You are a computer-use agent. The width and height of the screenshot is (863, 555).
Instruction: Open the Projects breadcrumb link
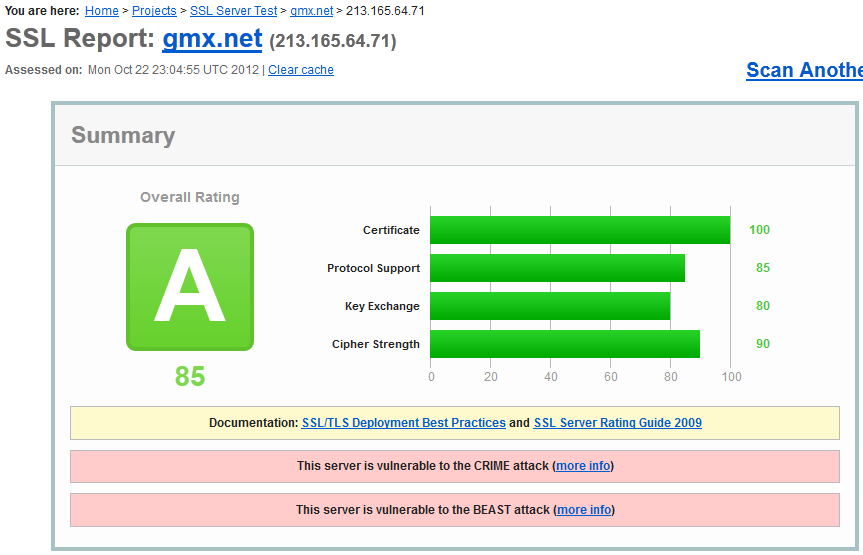click(x=154, y=11)
